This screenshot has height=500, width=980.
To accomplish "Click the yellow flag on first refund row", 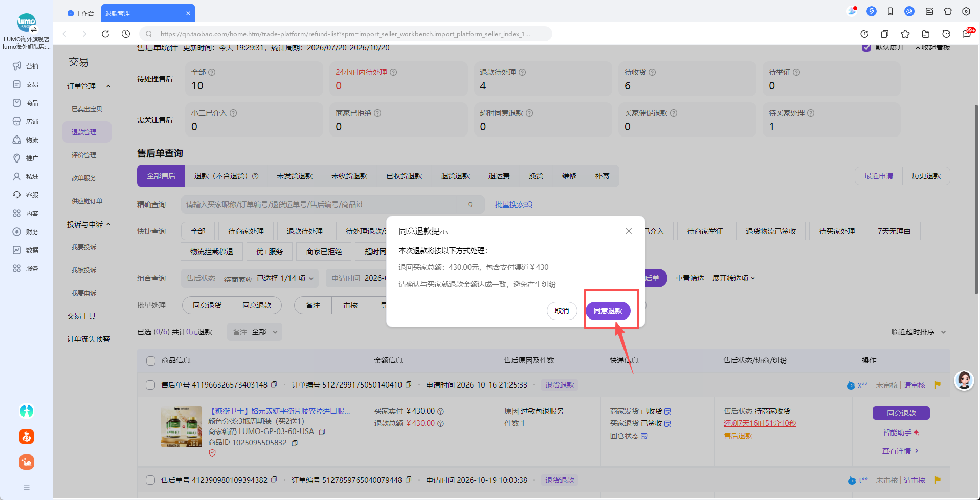I will tap(938, 385).
